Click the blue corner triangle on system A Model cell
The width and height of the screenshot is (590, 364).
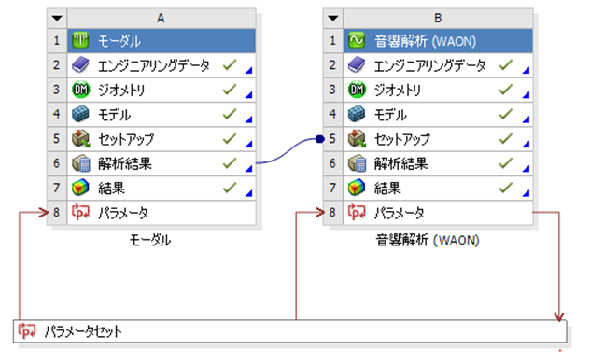click(x=249, y=119)
